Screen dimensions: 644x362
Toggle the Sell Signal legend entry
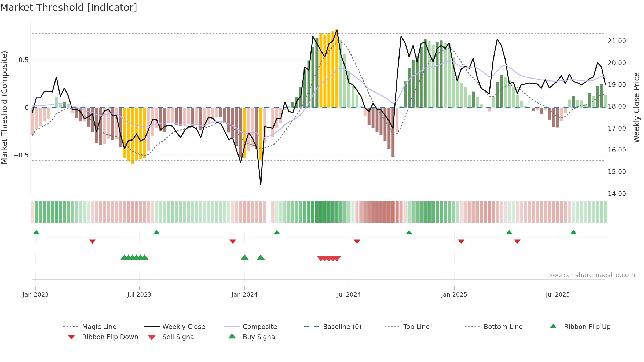pos(172,337)
